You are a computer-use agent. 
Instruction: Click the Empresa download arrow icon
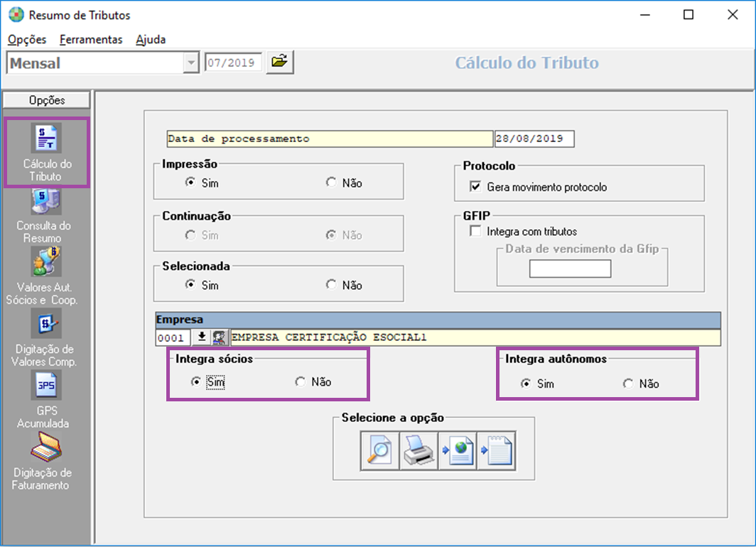[x=202, y=337]
